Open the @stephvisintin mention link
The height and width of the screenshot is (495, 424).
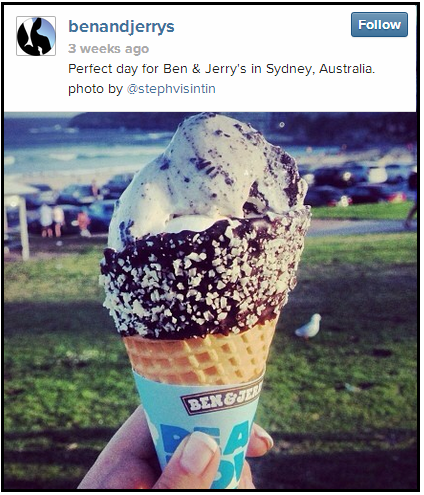[171, 89]
